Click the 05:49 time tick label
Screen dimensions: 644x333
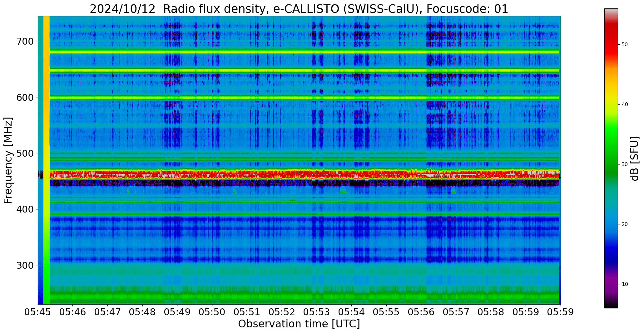point(177,312)
